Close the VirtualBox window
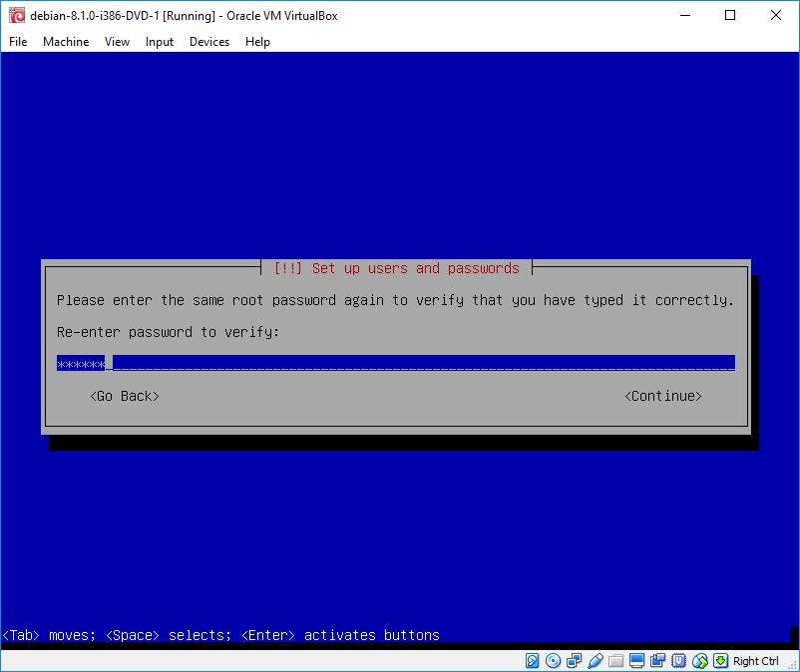Screen dimensions: 800x672 point(775,15)
